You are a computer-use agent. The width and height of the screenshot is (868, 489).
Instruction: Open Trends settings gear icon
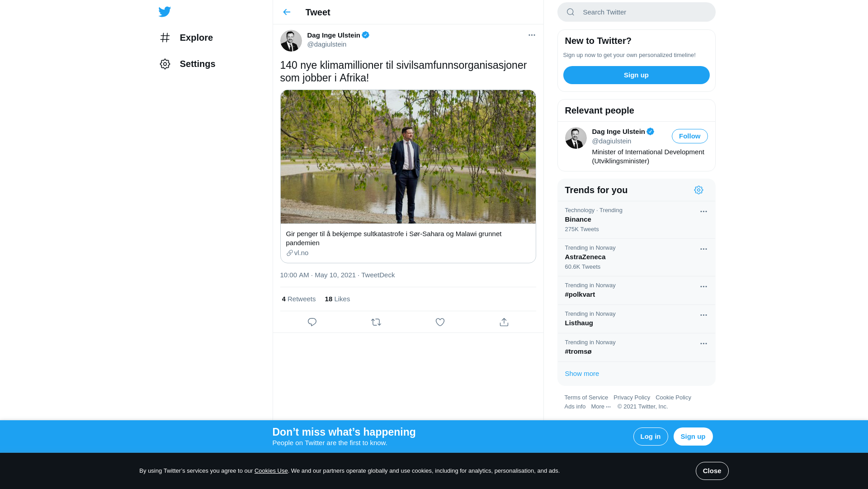click(x=698, y=190)
